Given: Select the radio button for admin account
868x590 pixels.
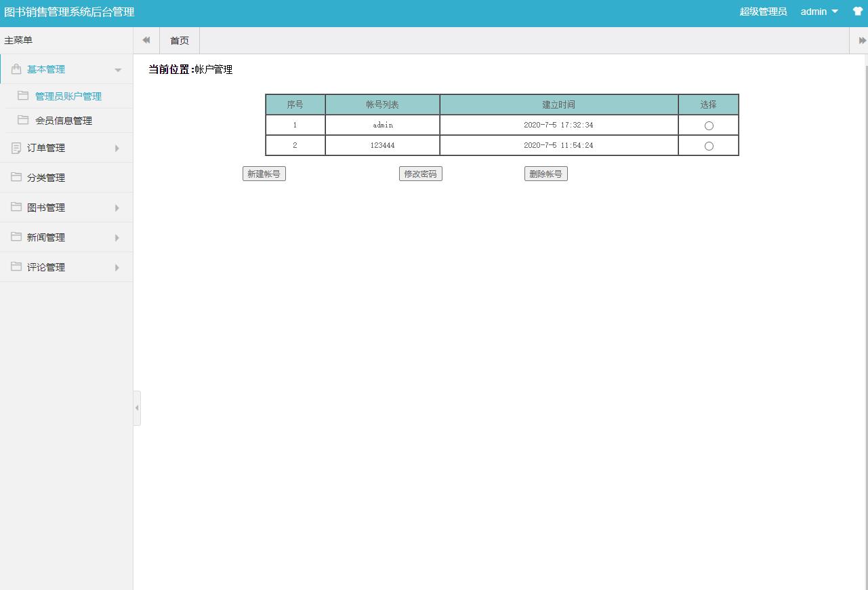Looking at the screenshot, I should [x=708, y=125].
